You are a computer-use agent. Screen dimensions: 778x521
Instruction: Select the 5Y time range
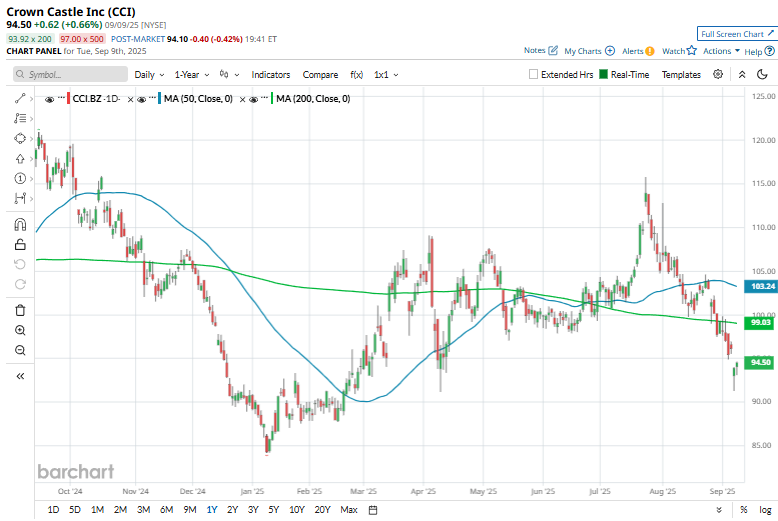(x=273, y=510)
